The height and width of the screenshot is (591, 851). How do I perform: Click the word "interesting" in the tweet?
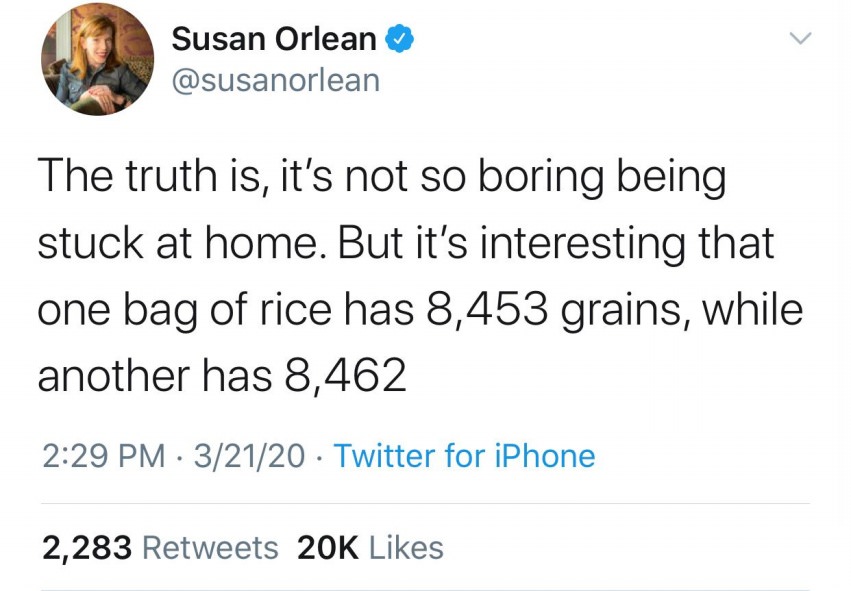click(583, 244)
